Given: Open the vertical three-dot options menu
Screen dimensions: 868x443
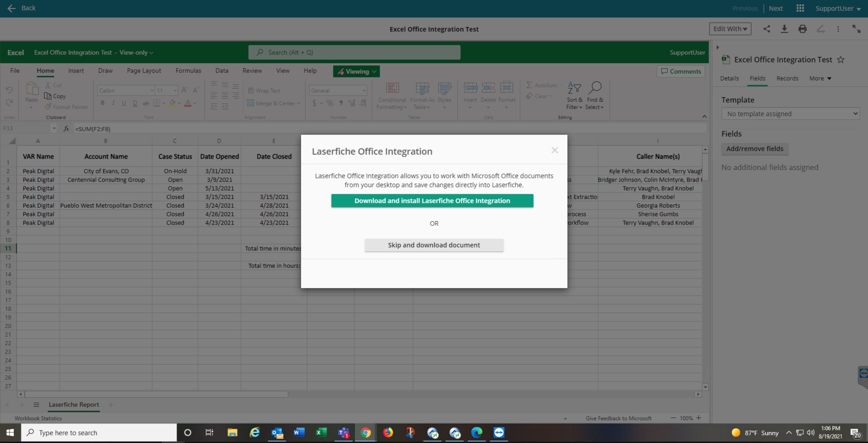Looking at the screenshot, I should pyautogui.click(x=838, y=29).
